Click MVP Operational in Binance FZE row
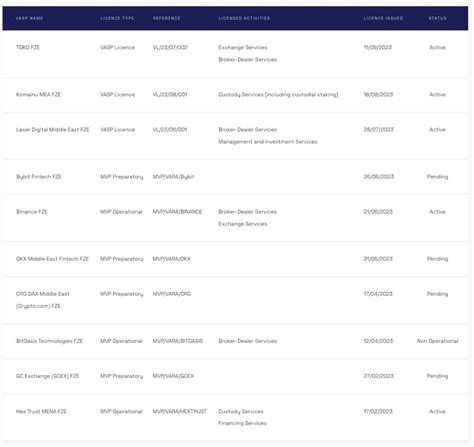 point(121,212)
